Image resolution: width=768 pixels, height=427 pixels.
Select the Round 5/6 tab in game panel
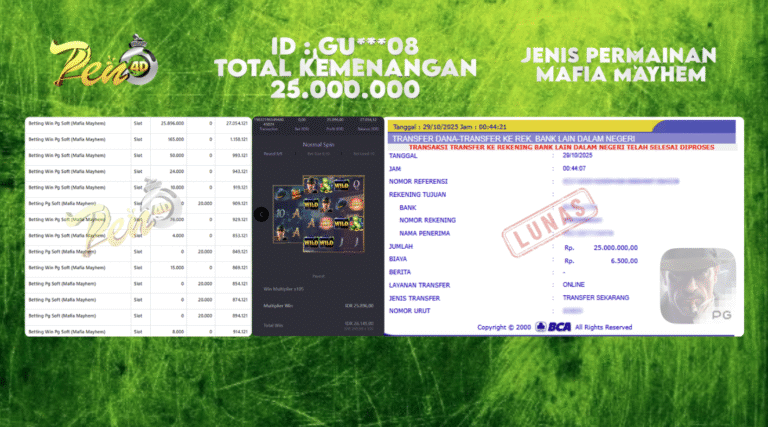pos(273,154)
